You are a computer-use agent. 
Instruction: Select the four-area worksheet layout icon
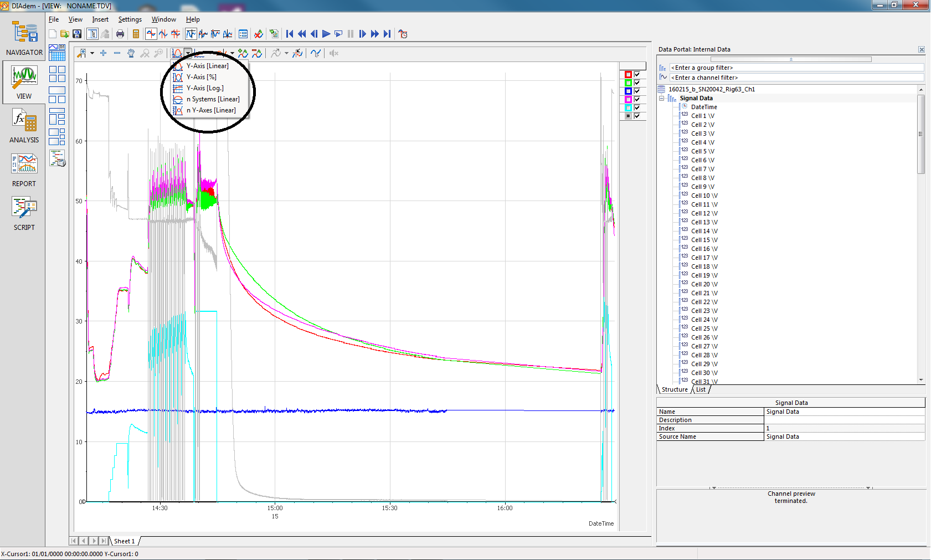(x=57, y=74)
